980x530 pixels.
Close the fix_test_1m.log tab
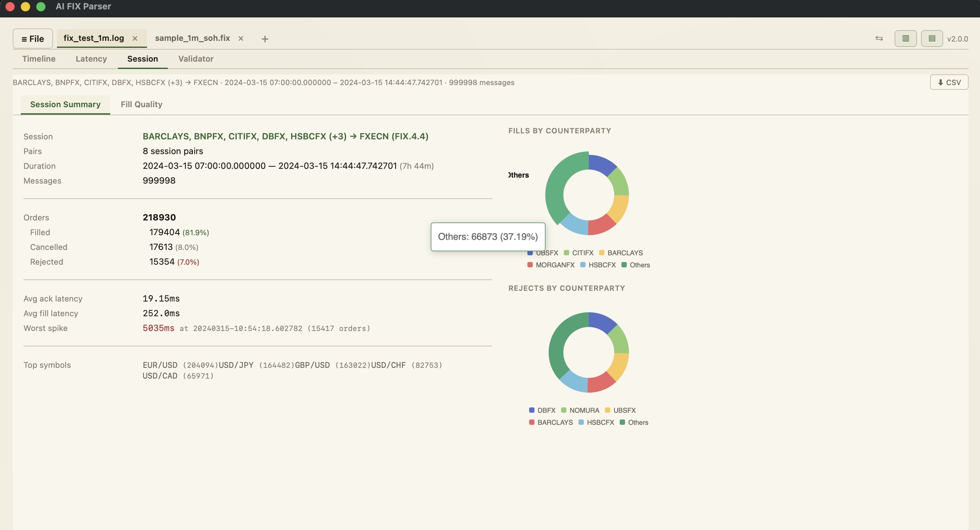tap(135, 39)
